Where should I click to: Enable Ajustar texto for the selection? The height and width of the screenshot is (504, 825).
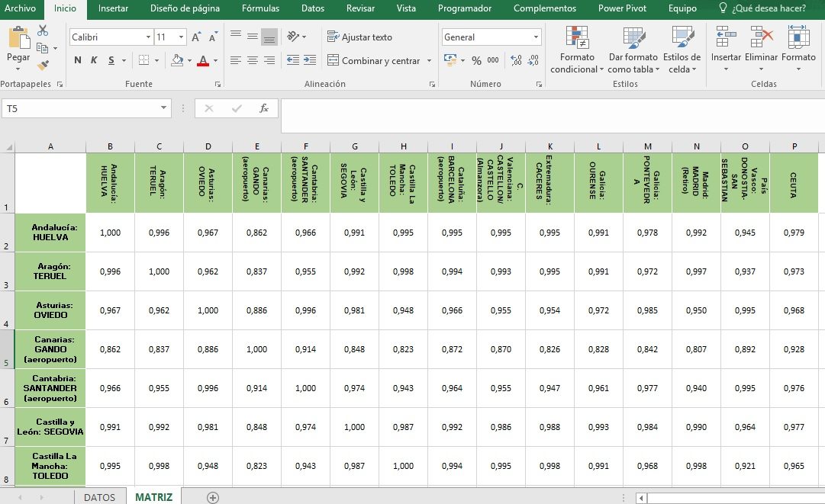point(360,37)
